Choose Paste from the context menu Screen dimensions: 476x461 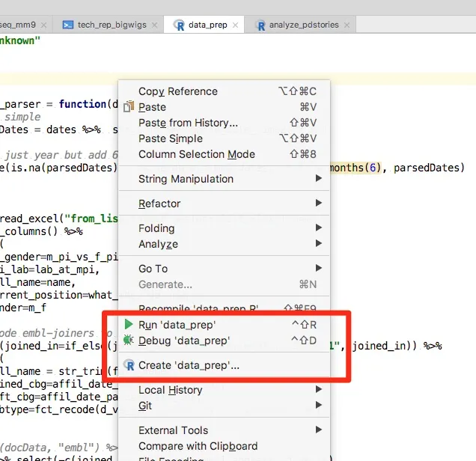pos(224,107)
